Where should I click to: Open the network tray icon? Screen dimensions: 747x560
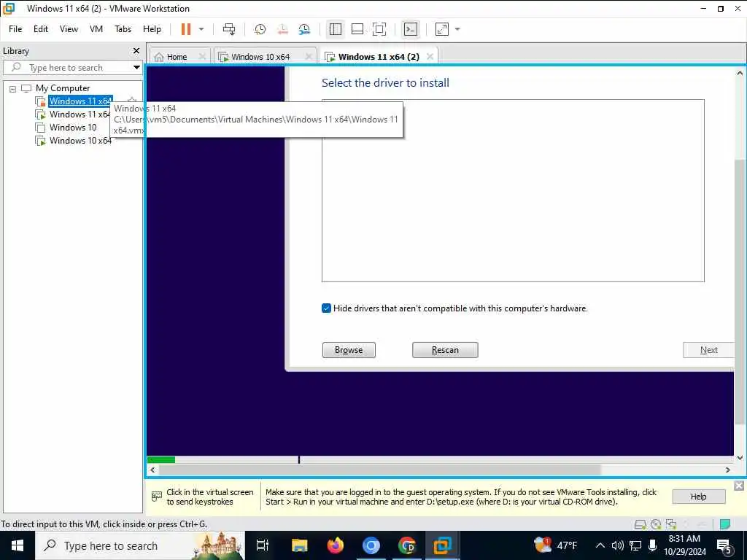pos(635,545)
